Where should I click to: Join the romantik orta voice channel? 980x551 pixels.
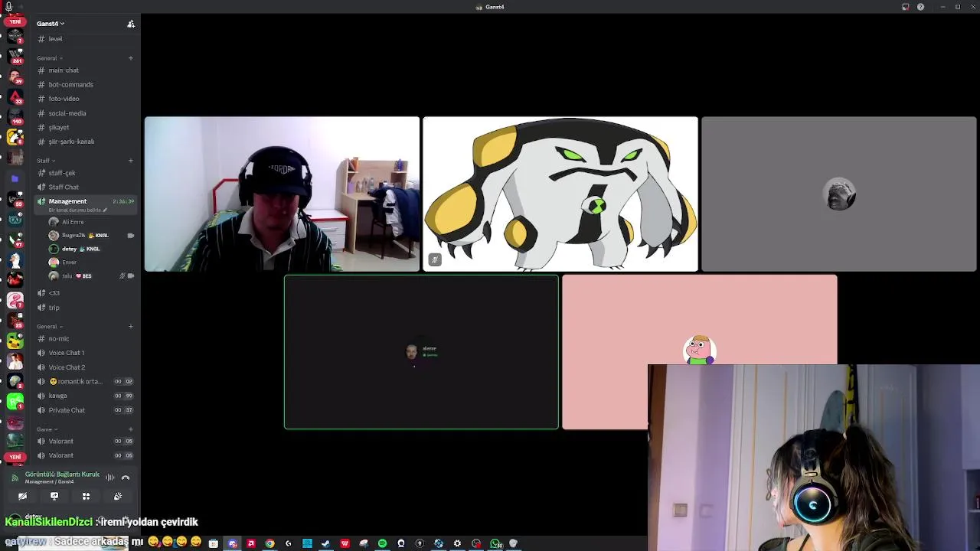(x=86, y=382)
